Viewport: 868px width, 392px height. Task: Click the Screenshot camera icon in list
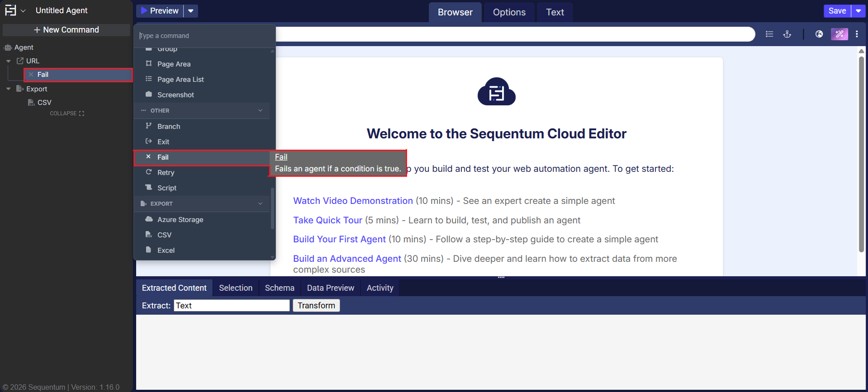[148, 94]
